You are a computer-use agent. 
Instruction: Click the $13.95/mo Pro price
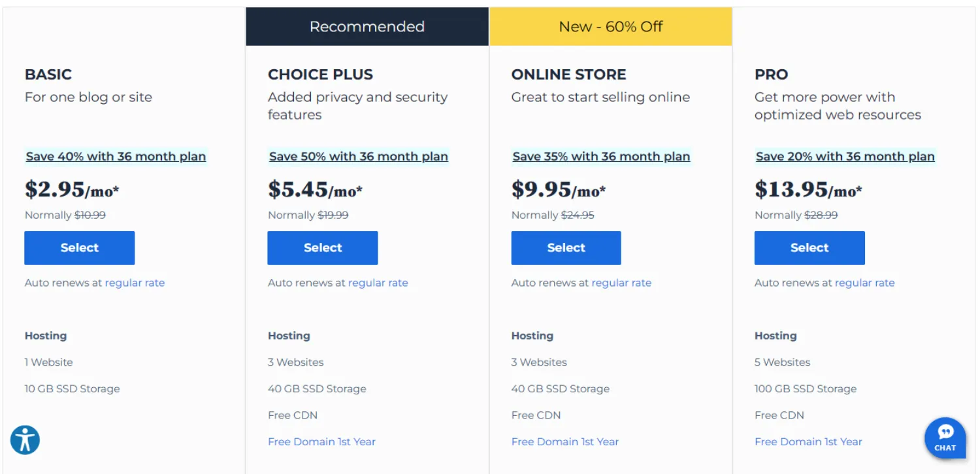(x=808, y=189)
